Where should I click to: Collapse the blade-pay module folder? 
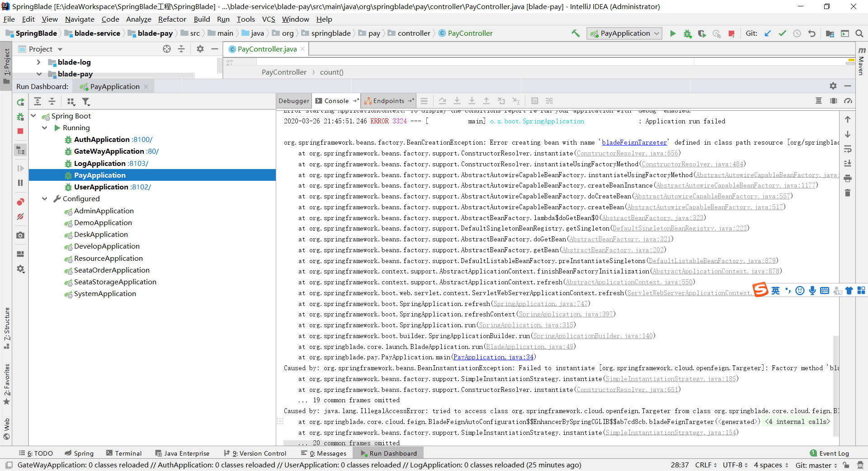[x=38, y=74]
